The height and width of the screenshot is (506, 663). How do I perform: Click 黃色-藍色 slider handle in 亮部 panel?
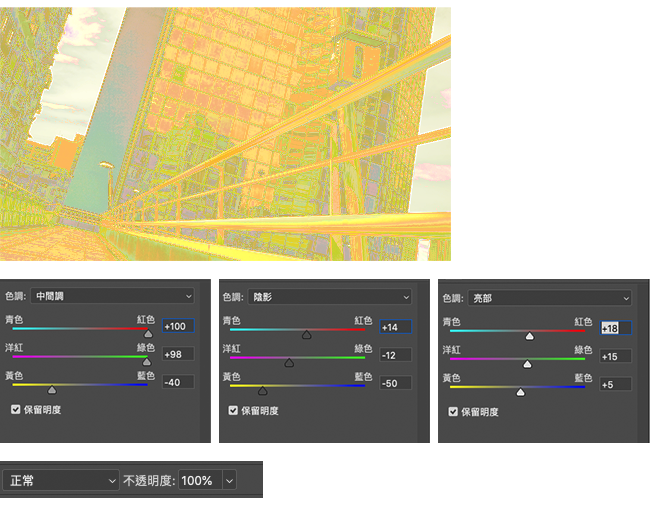521,392
